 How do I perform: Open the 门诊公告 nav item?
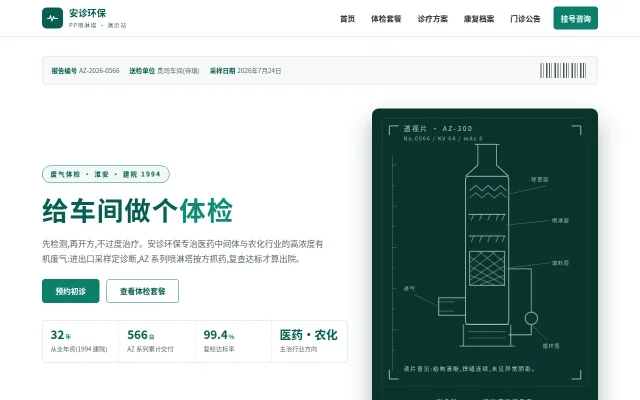(x=525, y=19)
